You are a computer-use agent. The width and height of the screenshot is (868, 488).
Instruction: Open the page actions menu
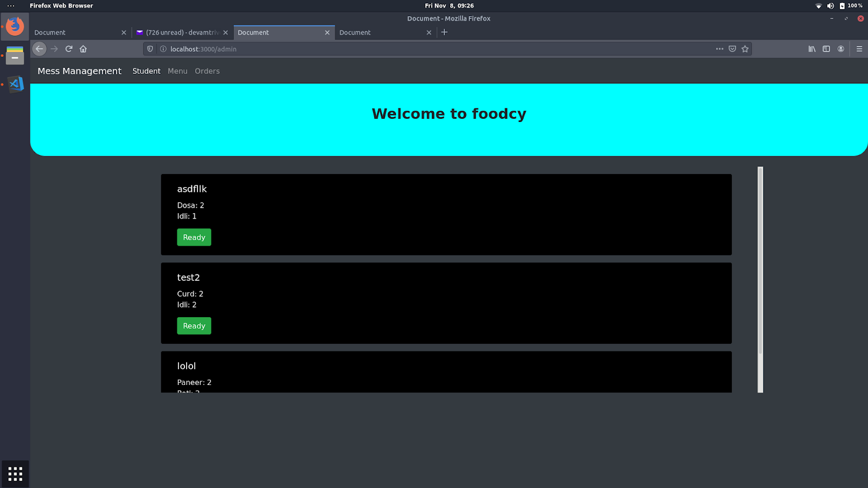719,49
